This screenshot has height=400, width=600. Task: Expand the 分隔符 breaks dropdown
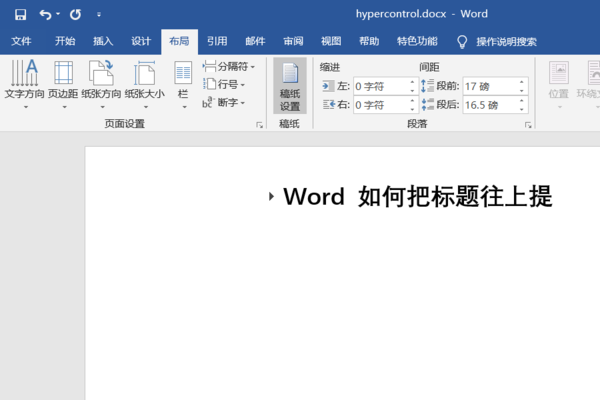coord(229,67)
